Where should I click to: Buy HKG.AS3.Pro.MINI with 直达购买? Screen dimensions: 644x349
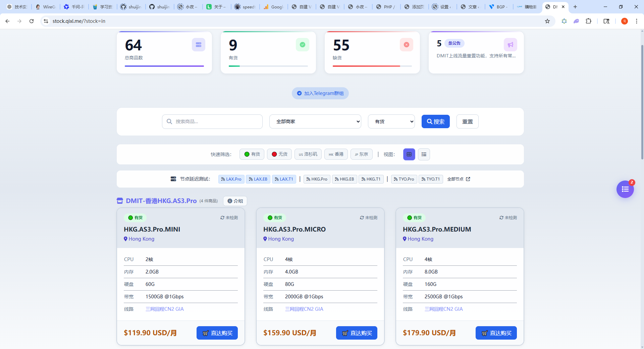(217, 333)
